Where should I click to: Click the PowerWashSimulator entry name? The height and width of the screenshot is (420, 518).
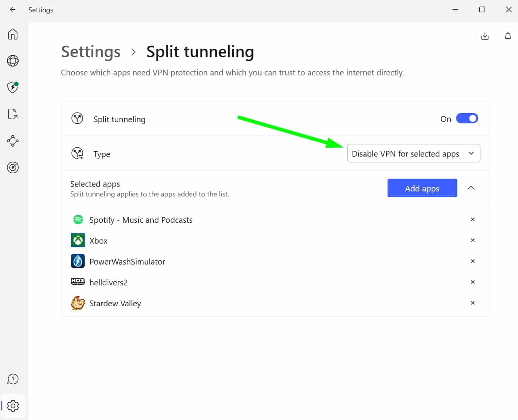pyautogui.click(x=127, y=261)
